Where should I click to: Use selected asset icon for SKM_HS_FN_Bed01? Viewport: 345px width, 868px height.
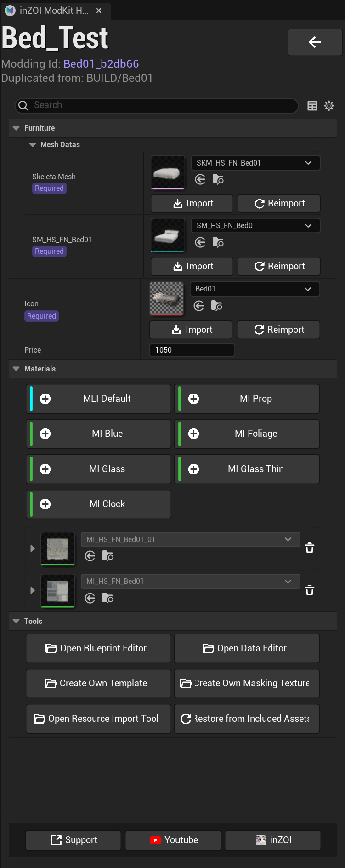click(200, 179)
